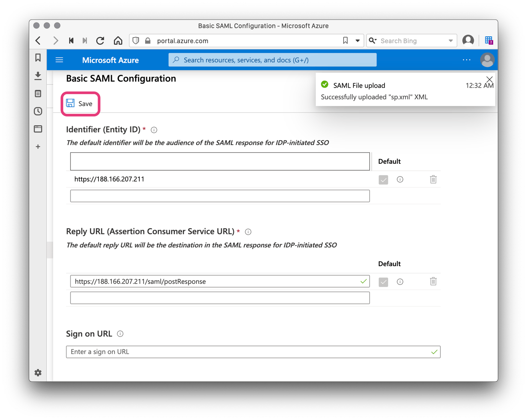Open the browser extensions grid icon with notification badge
Viewport: 527px width, 420px height.
tap(489, 40)
